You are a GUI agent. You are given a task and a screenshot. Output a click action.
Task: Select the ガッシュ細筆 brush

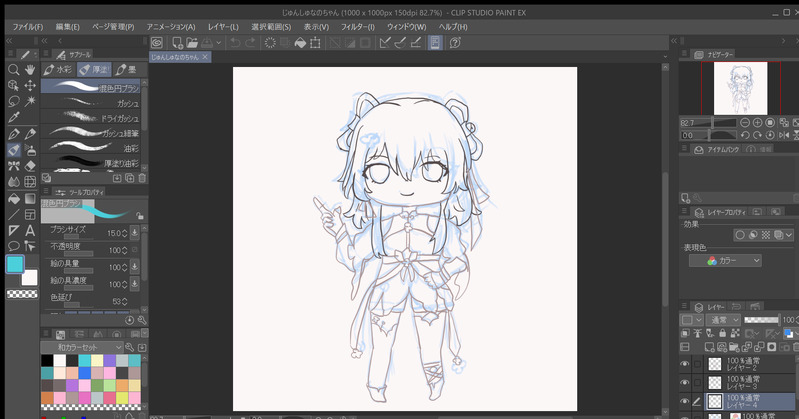click(91, 133)
